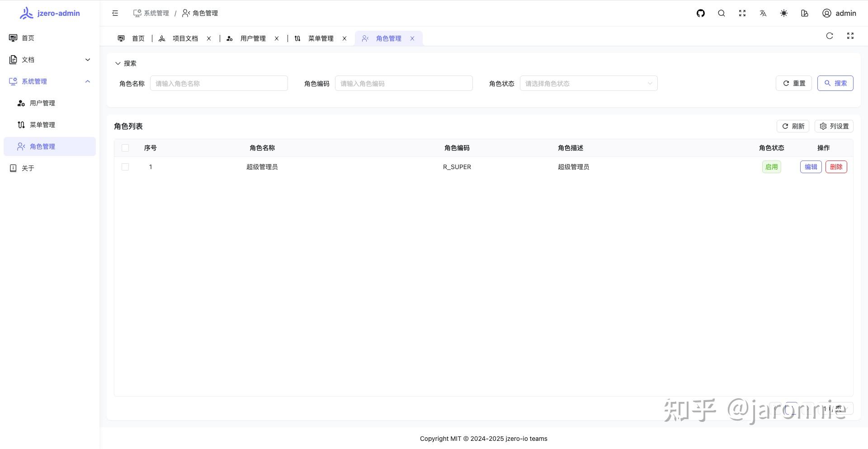Image resolution: width=868 pixels, height=449 pixels.
Task: Open the 列设置 column settings button
Action: [834, 126]
